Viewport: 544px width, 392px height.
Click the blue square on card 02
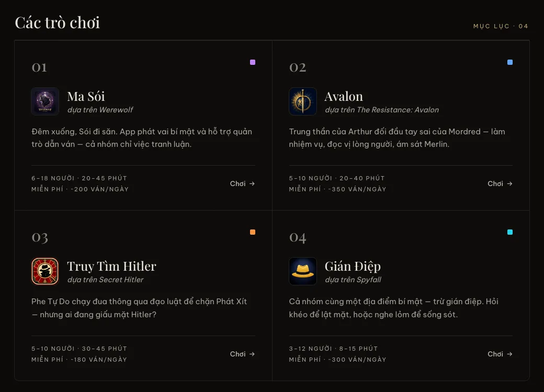coord(510,62)
